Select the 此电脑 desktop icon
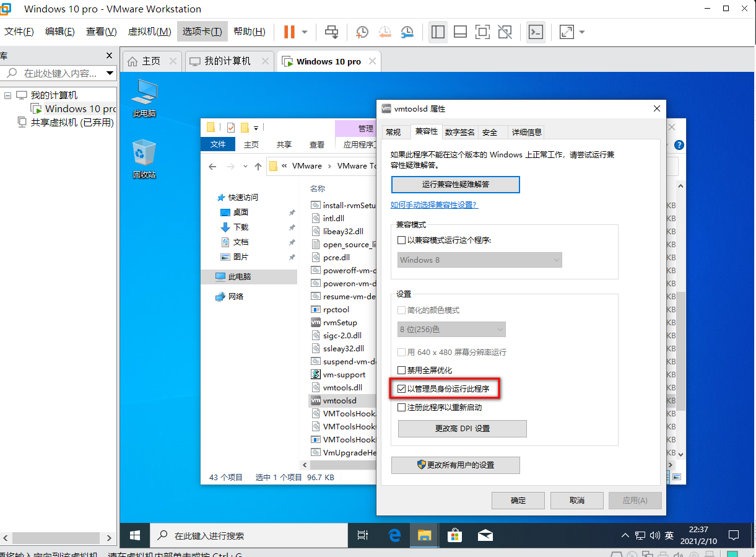The image size is (756, 557). [x=144, y=99]
